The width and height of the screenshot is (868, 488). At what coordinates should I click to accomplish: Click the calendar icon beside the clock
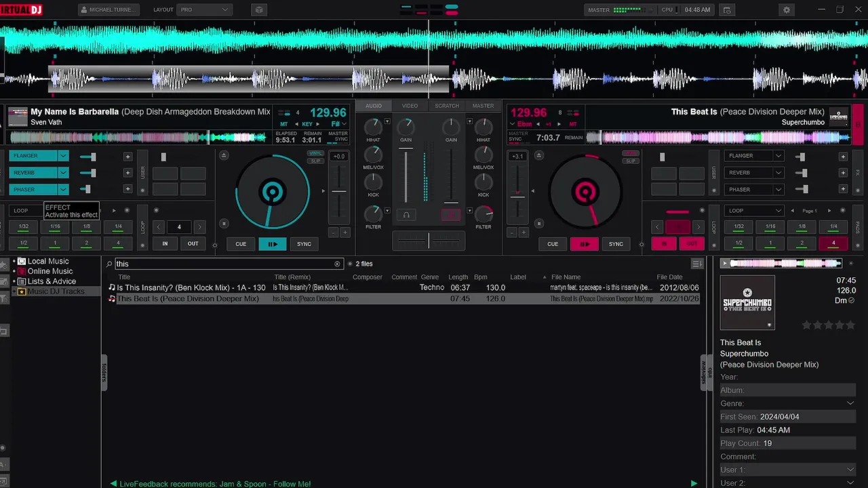click(x=727, y=10)
